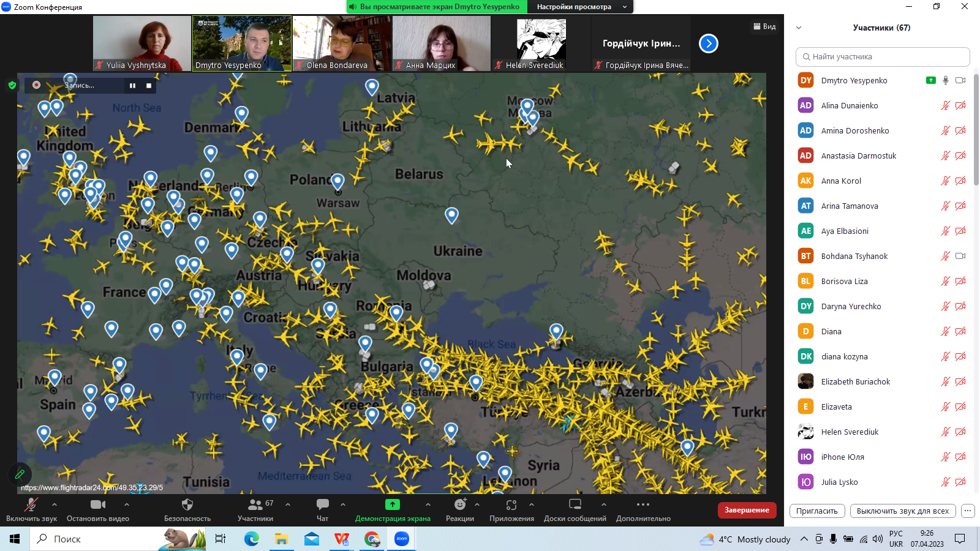The image size is (980, 551).
Task: Collapse the Участники panel chevron
Action: point(799,28)
